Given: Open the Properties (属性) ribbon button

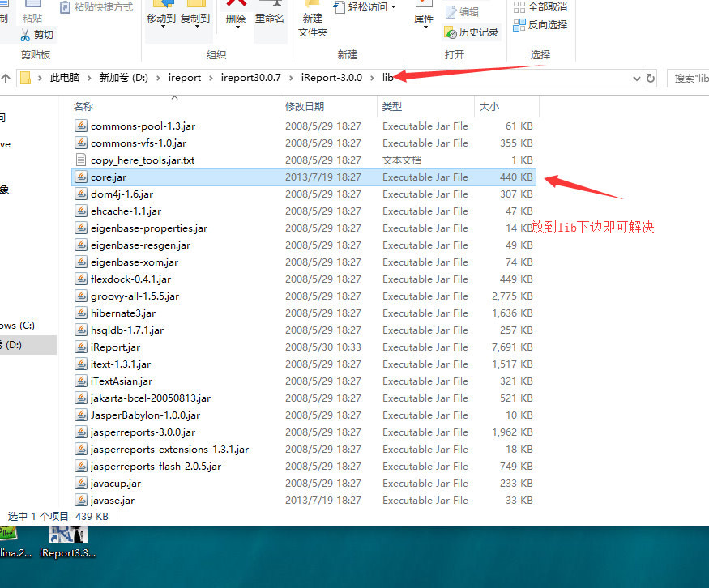Looking at the screenshot, I should [x=424, y=15].
